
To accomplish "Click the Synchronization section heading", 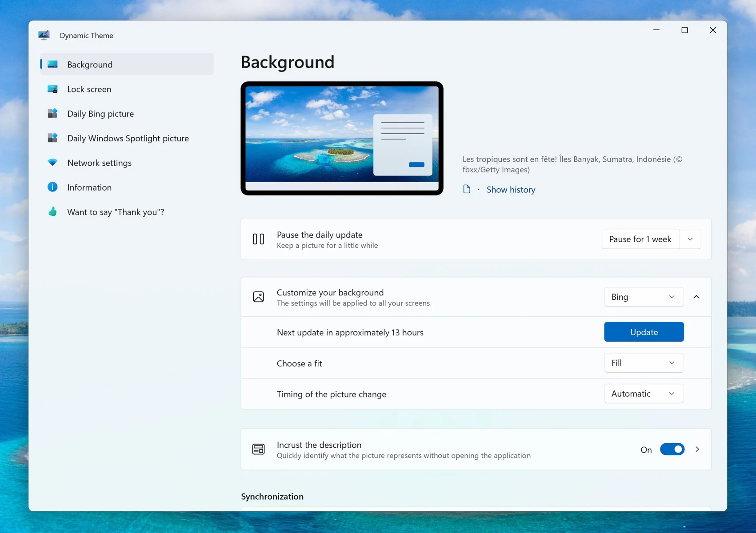I will pos(272,497).
